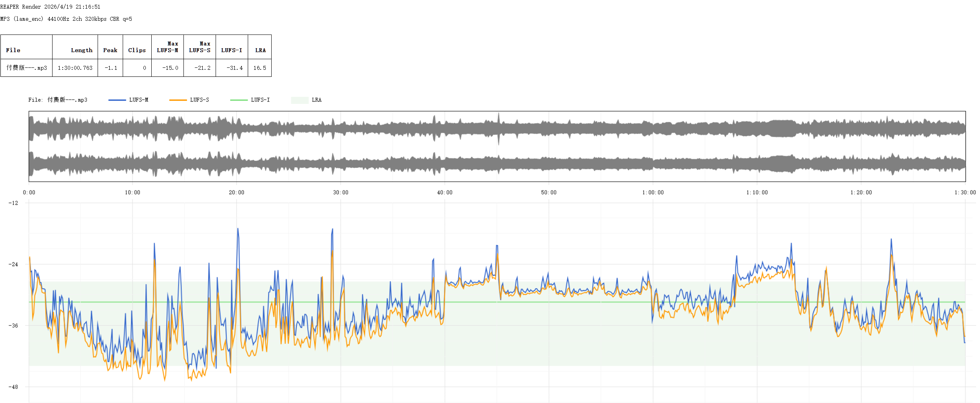Click the Length column header

coord(82,50)
